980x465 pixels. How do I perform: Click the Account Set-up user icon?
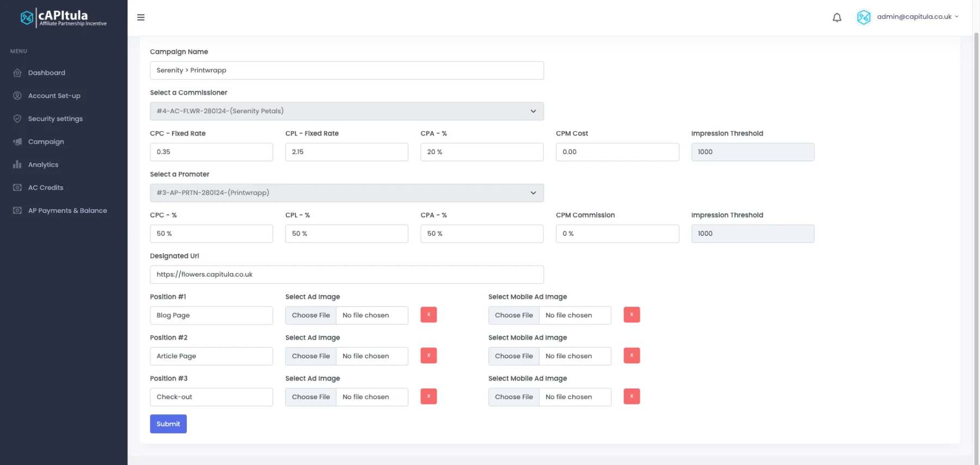(x=17, y=96)
